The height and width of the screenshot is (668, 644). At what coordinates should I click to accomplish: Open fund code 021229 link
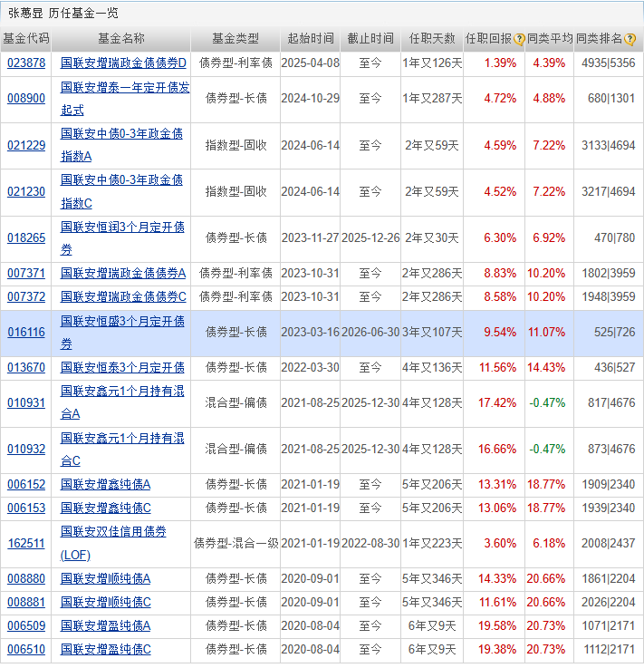tap(26, 145)
